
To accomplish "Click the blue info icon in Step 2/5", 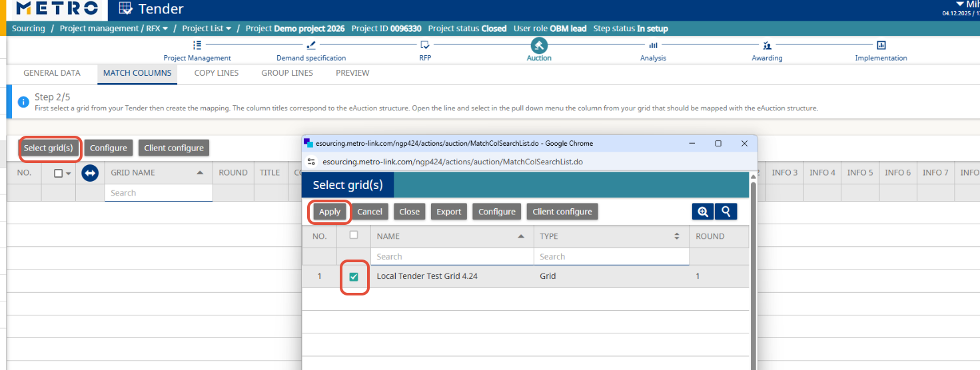I will tap(23, 102).
